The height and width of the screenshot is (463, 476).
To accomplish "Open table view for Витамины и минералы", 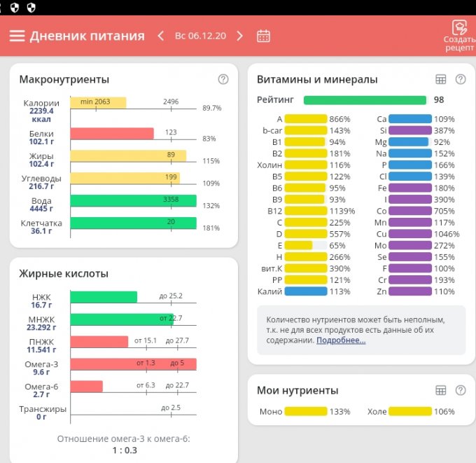I will pos(441,79).
